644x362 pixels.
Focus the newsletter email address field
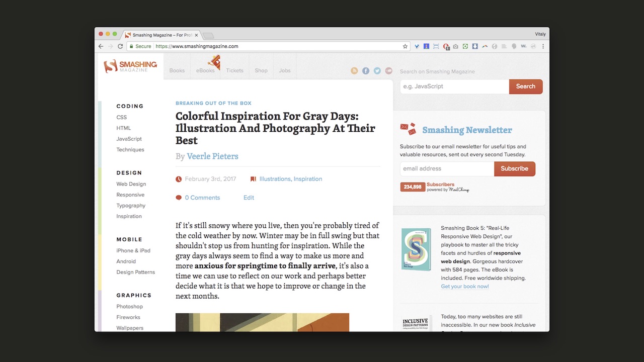tap(447, 169)
